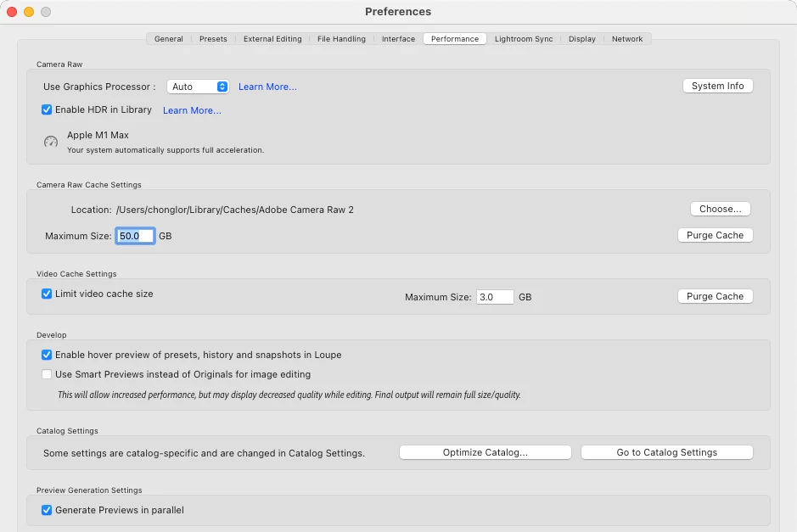The image size is (797, 532).
Task: Select the File Handling tab
Action: click(x=341, y=39)
